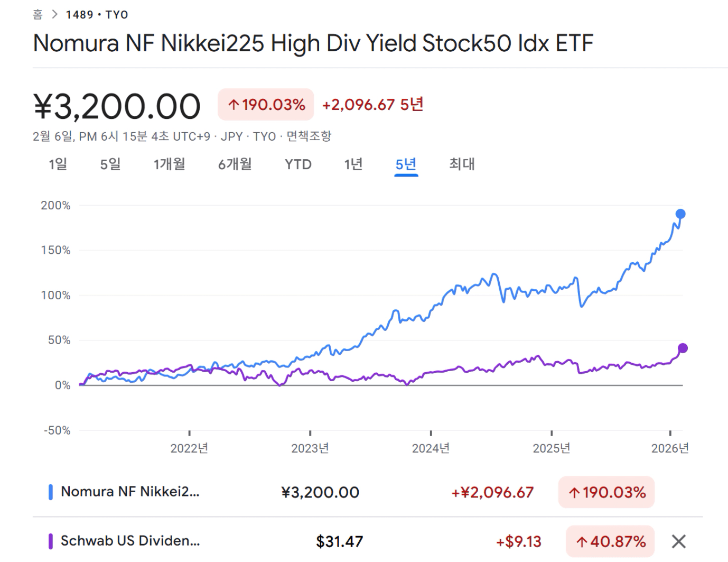Click the purple Schwab legend color bar
Screen dimensions: 728x562
tap(51, 541)
